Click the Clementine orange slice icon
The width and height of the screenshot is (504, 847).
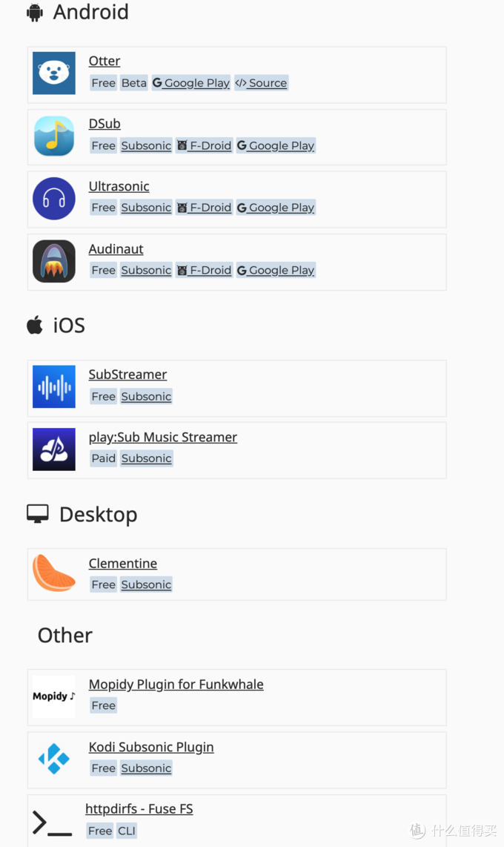pos(54,573)
